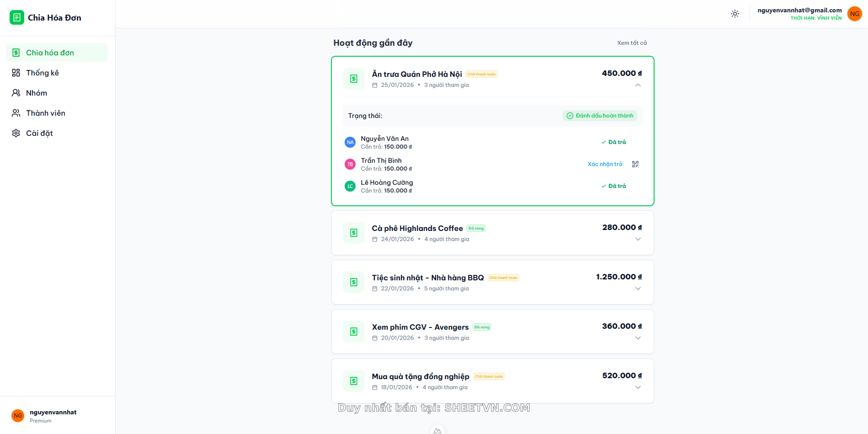Screen dimensions: 868x434
Task: Click the bill icon of Ăn trưa Quán Phở
Action: (x=353, y=79)
